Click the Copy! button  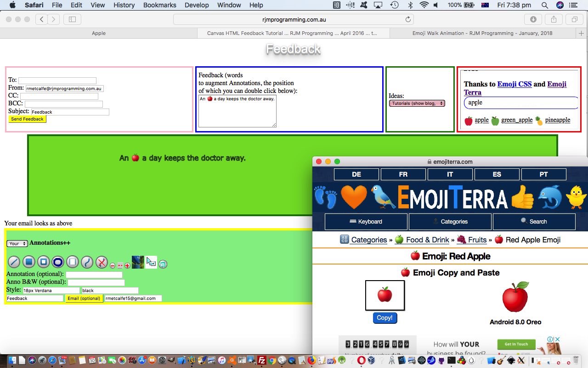(x=384, y=318)
